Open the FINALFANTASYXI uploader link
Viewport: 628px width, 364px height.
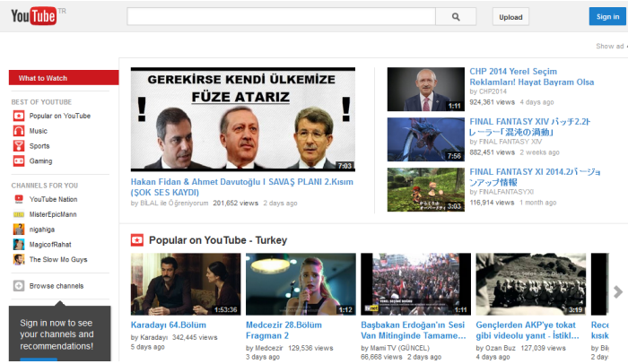click(506, 192)
